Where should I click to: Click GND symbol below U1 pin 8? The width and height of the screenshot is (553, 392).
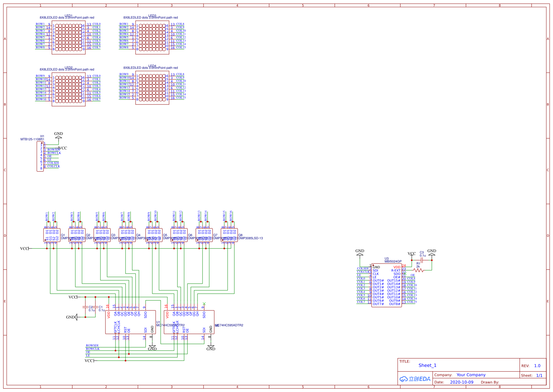tap(152, 347)
